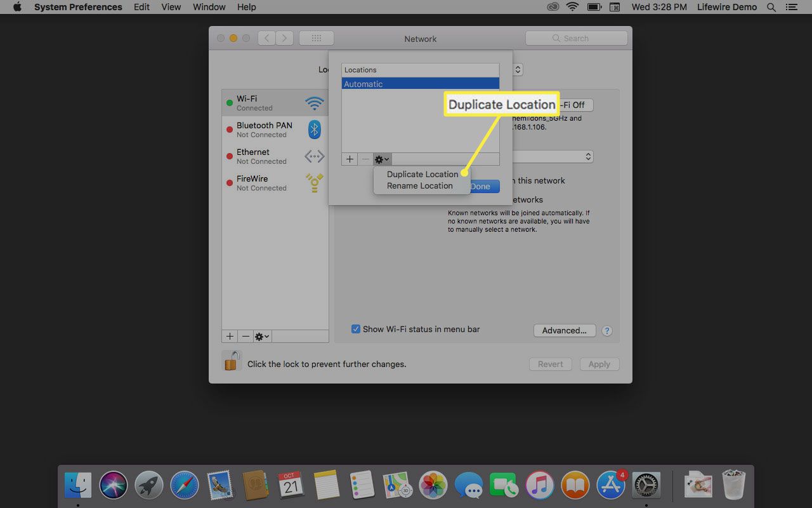Open the Help menu
The image size is (812, 508).
(246, 7)
